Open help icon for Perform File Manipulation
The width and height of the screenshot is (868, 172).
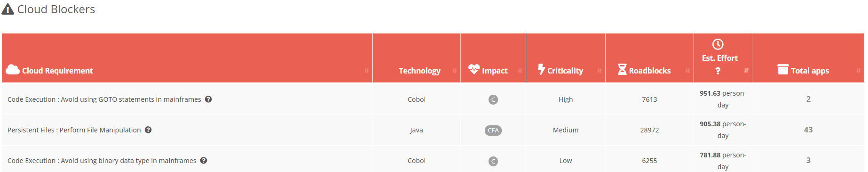coord(148,130)
